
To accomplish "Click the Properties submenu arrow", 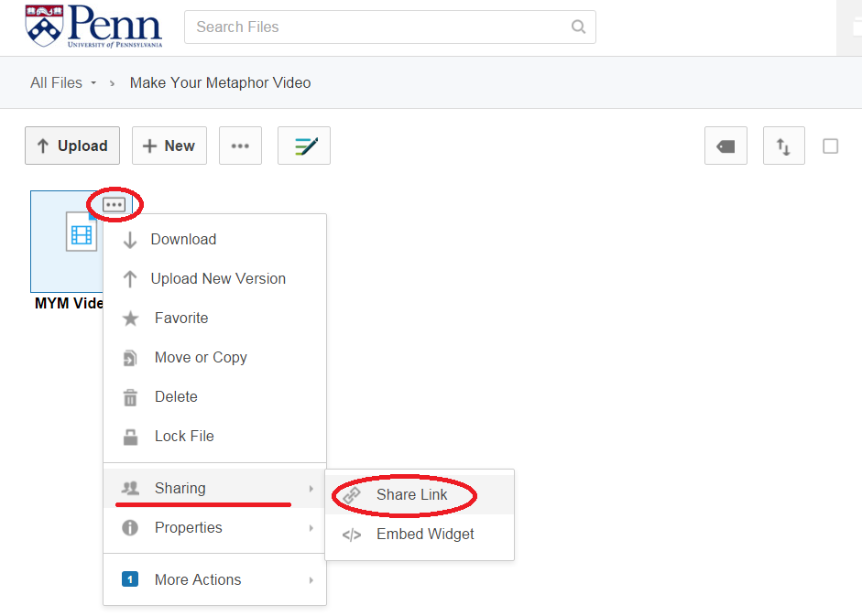I will point(311,528).
